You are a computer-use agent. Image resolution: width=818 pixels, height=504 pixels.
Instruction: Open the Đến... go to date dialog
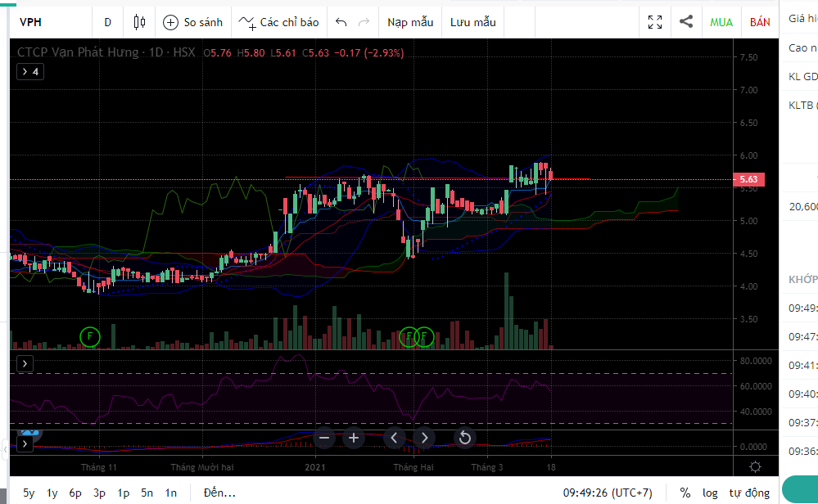click(x=219, y=493)
